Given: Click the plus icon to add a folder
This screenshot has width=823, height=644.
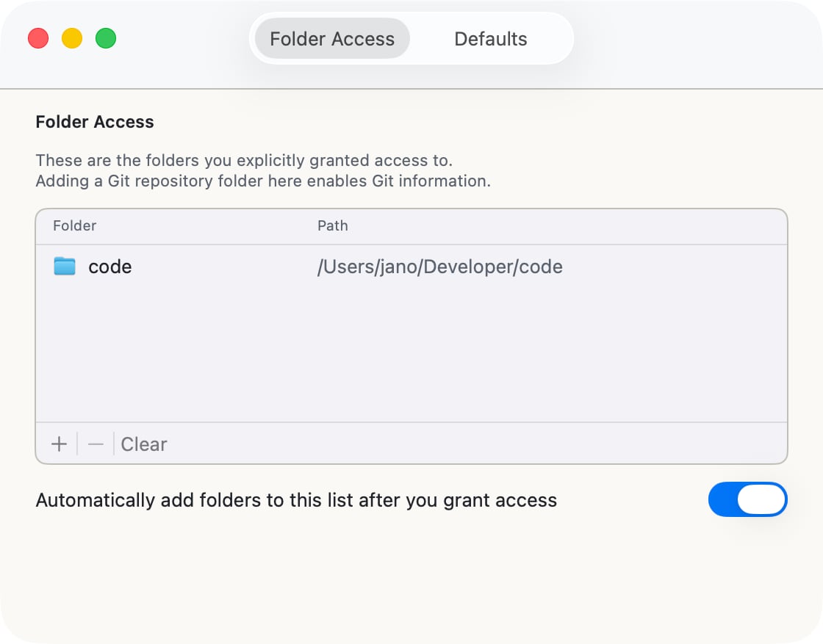Looking at the screenshot, I should coord(58,444).
